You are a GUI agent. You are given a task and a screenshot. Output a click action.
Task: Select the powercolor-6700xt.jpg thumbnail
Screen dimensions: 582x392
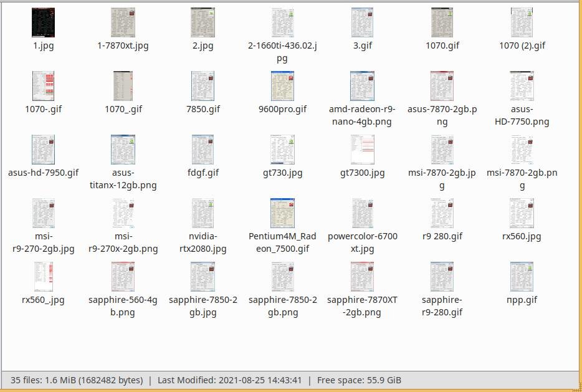point(362,213)
